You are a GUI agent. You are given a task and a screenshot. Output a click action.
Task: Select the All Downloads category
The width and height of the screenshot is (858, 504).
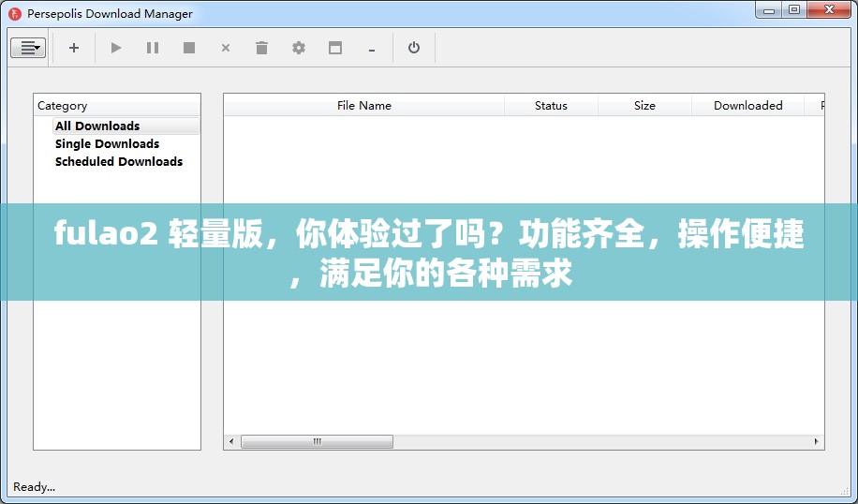click(x=126, y=126)
